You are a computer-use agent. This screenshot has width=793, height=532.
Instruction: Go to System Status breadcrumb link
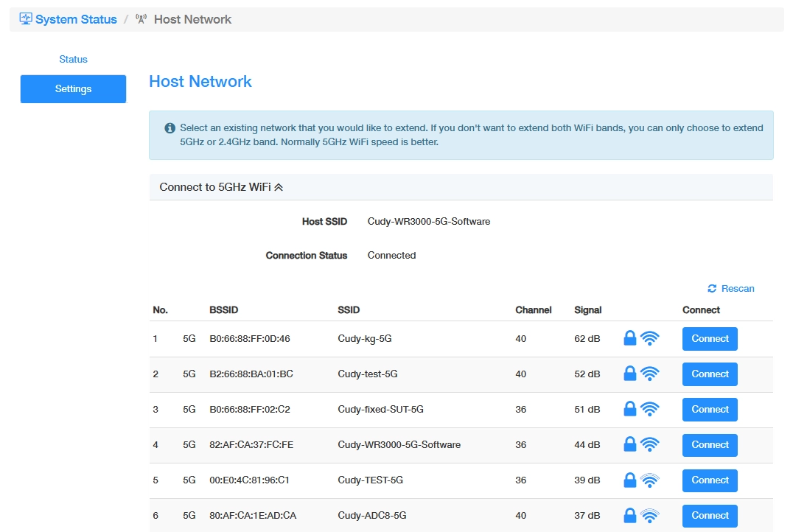click(x=76, y=19)
